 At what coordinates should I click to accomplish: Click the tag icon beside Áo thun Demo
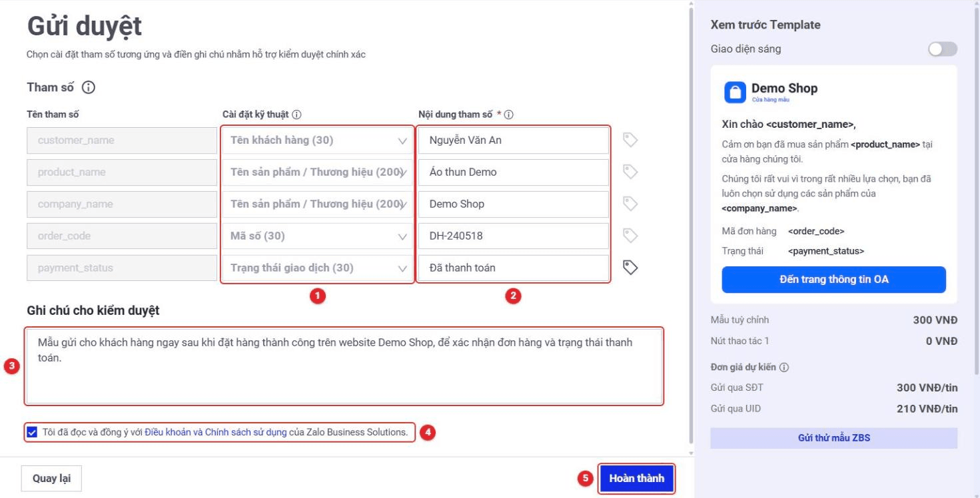pos(630,172)
